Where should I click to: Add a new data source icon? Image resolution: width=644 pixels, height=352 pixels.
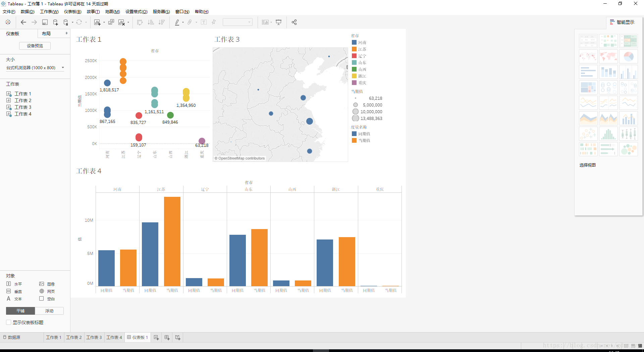[56, 22]
